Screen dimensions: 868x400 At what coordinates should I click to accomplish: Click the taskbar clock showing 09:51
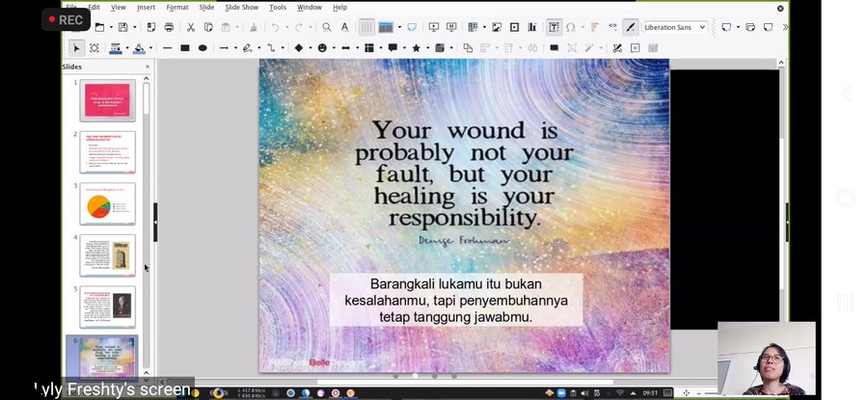(x=650, y=393)
